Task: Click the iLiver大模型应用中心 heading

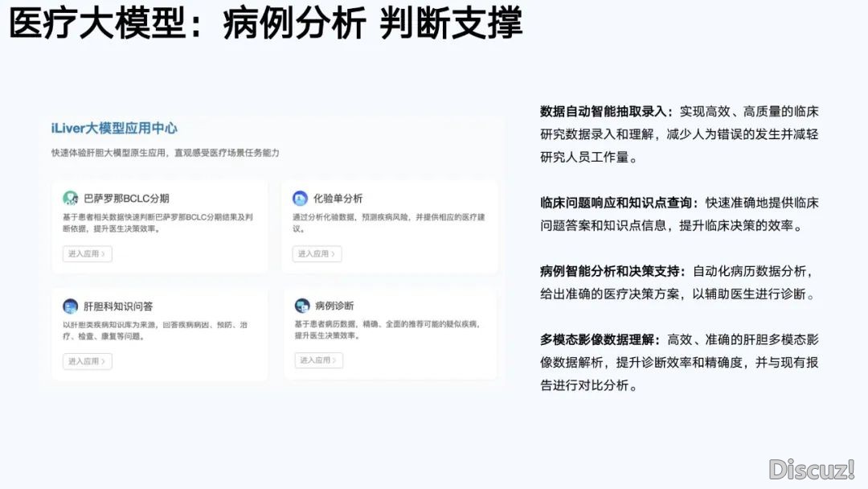Action: pos(114,129)
